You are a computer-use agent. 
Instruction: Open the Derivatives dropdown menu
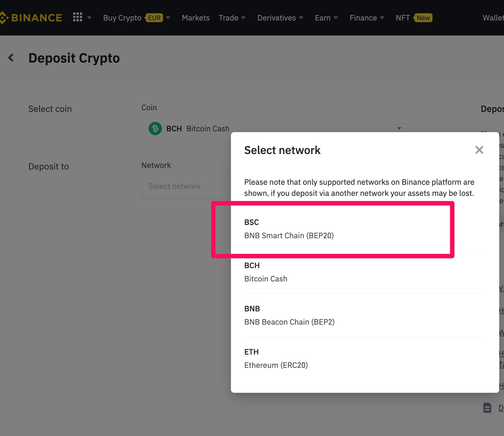(x=280, y=18)
